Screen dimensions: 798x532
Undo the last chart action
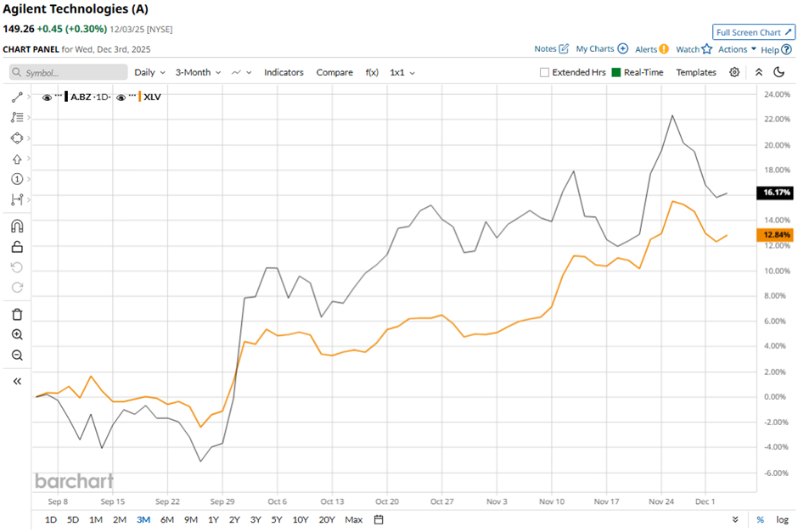tap(17, 267)
